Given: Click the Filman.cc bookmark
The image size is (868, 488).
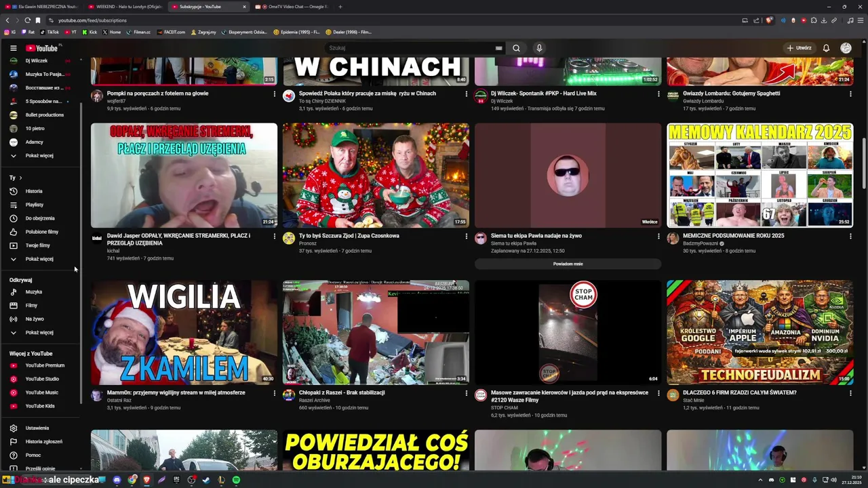Looking at the screenshot, I should 138,32.
